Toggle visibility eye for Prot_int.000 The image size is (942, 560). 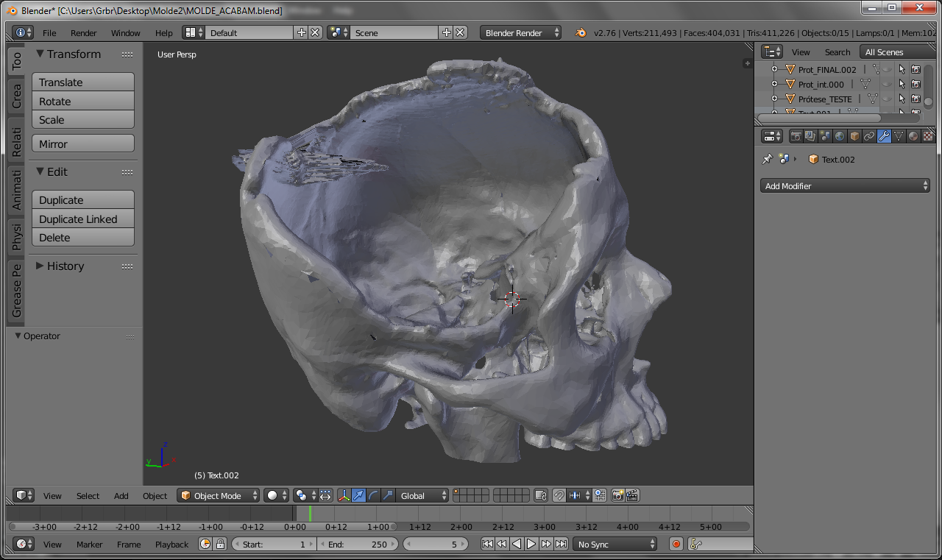[x=888, y=85]
